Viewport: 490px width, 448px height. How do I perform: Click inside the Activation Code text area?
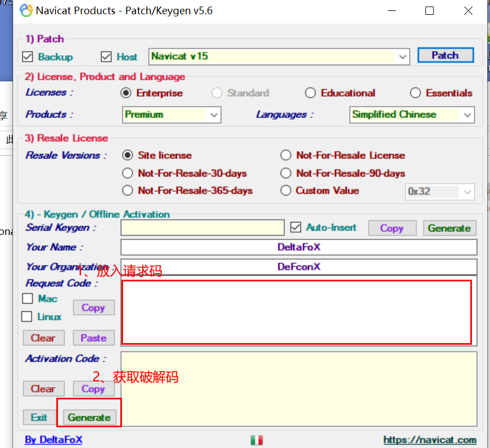(299, 389)
